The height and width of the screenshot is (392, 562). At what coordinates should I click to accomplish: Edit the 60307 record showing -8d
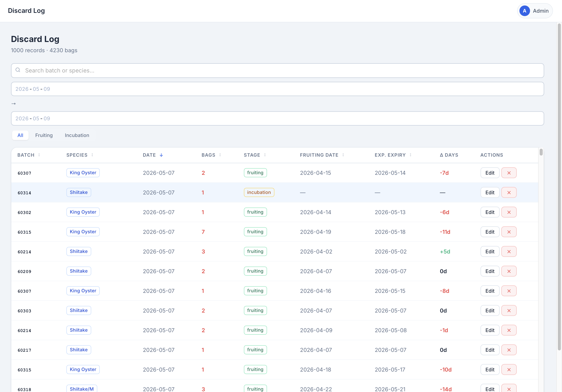490,291
